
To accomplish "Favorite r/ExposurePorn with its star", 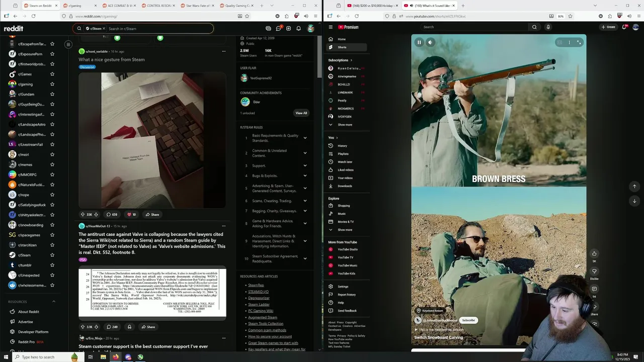I will coord(52,54).
